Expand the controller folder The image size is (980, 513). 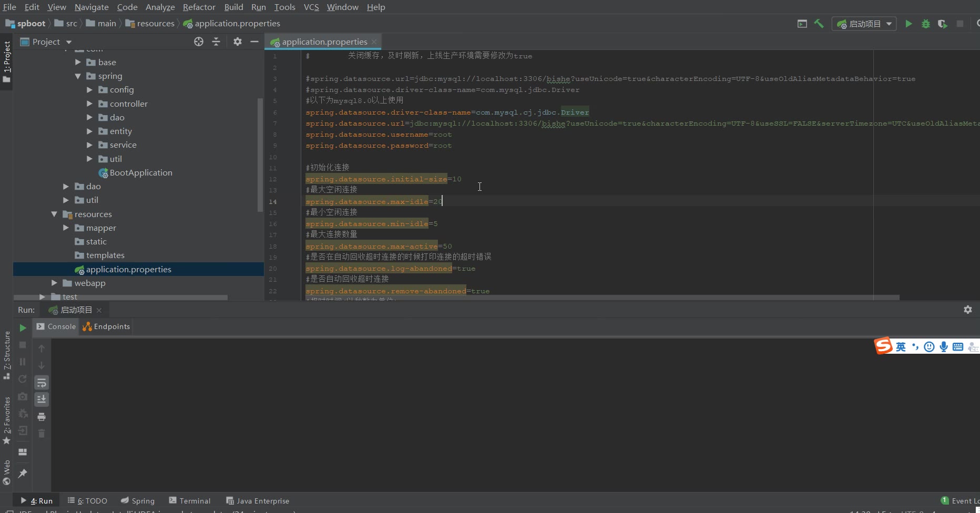[89, 104]
